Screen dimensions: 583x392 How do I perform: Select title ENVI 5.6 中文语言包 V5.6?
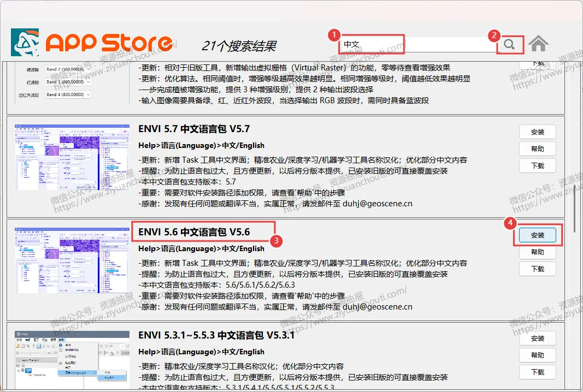click(194, 232)
